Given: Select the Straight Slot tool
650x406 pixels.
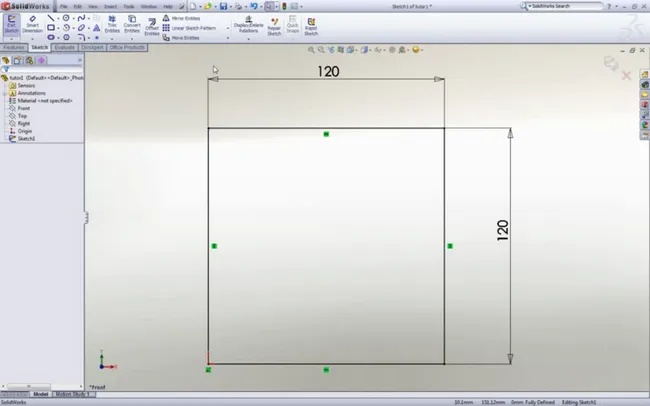Looking at the screenshot, I should tap(51, 37).
